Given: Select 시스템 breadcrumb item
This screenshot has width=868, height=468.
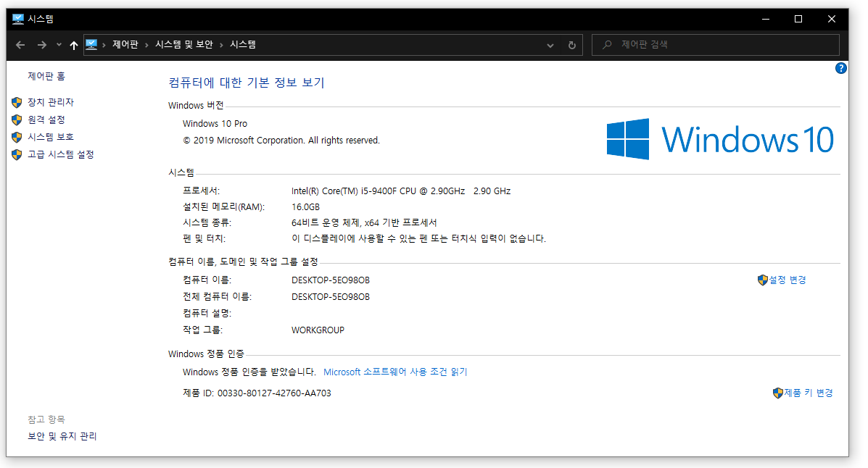Looking at the screenshot, I should click(x=242, y=44).
